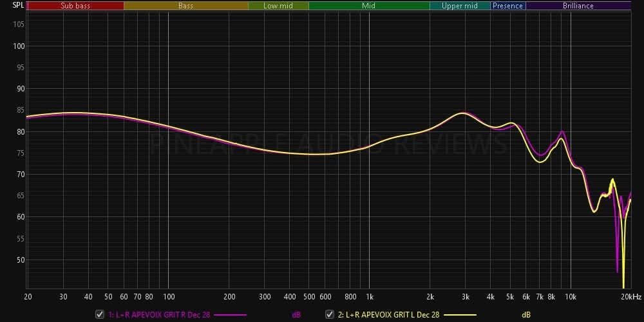This screenshot has height=322, width=644.
Task: Click the 100 dB SPL axis tick
Action: [x=18, y=46]
